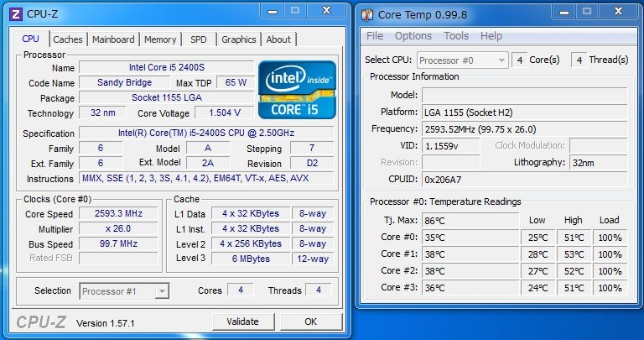
Task: Click the Validate button in CPU-Z
Action: 242,322
